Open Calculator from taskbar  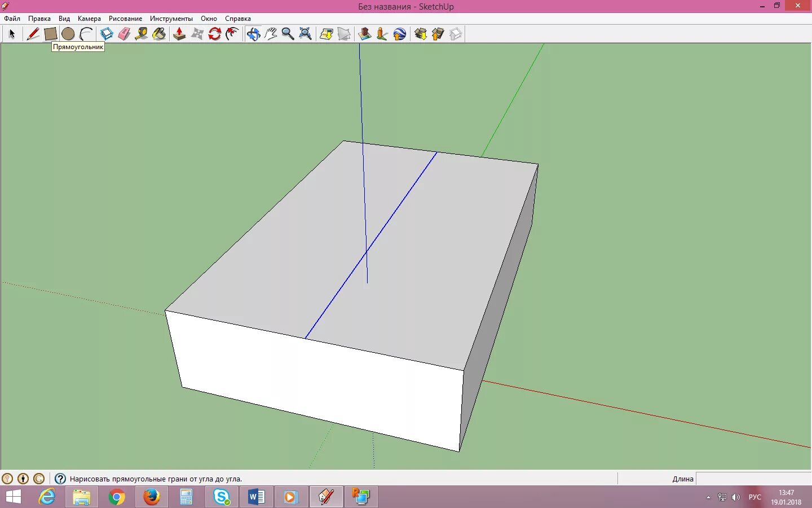(x=186, y=497)
